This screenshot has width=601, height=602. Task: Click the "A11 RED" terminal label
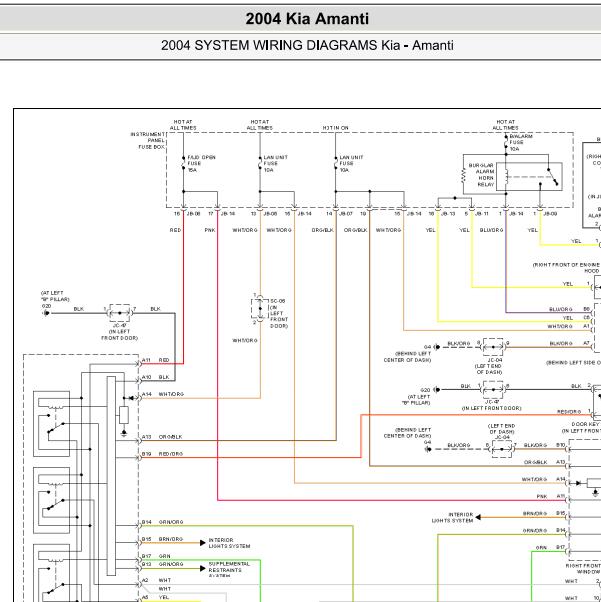(x=155, y=360)
